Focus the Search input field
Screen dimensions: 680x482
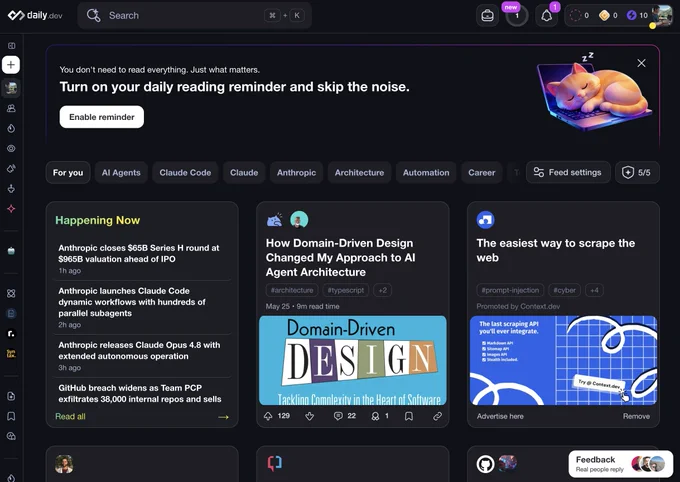[x=194, y=16]
